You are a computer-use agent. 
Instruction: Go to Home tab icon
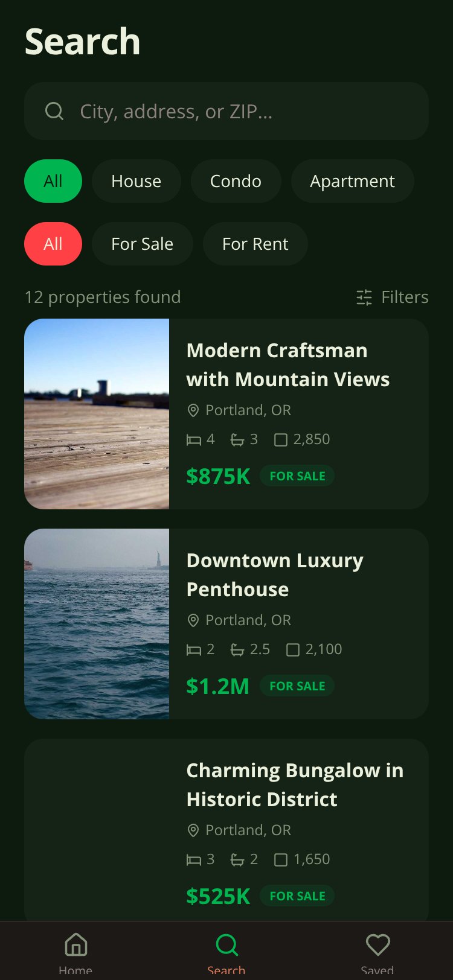(x=76, y=944)
